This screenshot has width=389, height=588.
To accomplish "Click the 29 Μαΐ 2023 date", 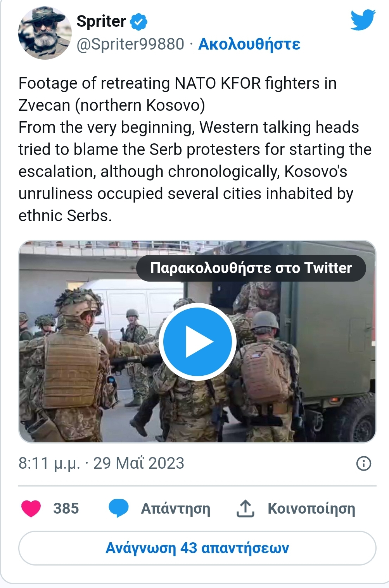I will point(139,463).
